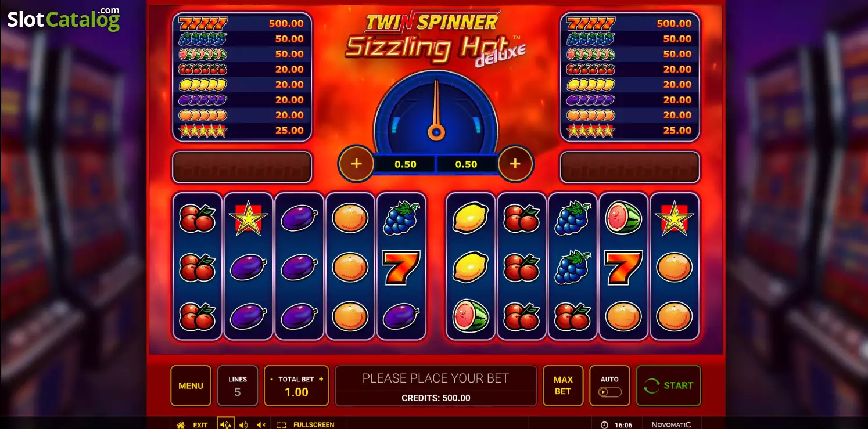Click the Novomatic logo
Image resolution: width=868 pixels, height=429 pixels.
point(670,425)
